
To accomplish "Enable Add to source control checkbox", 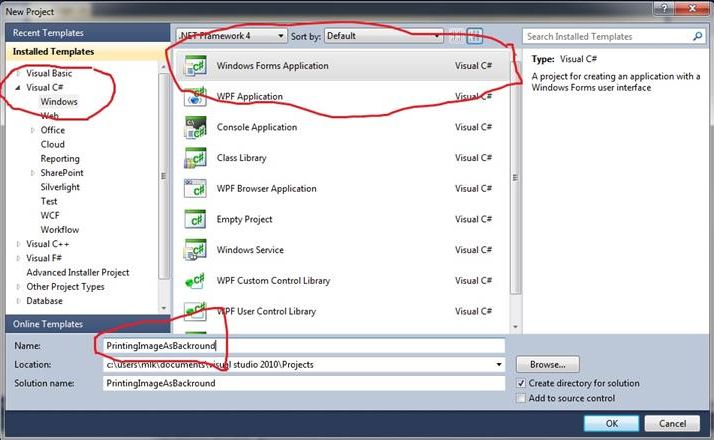I will click(521, 399).
